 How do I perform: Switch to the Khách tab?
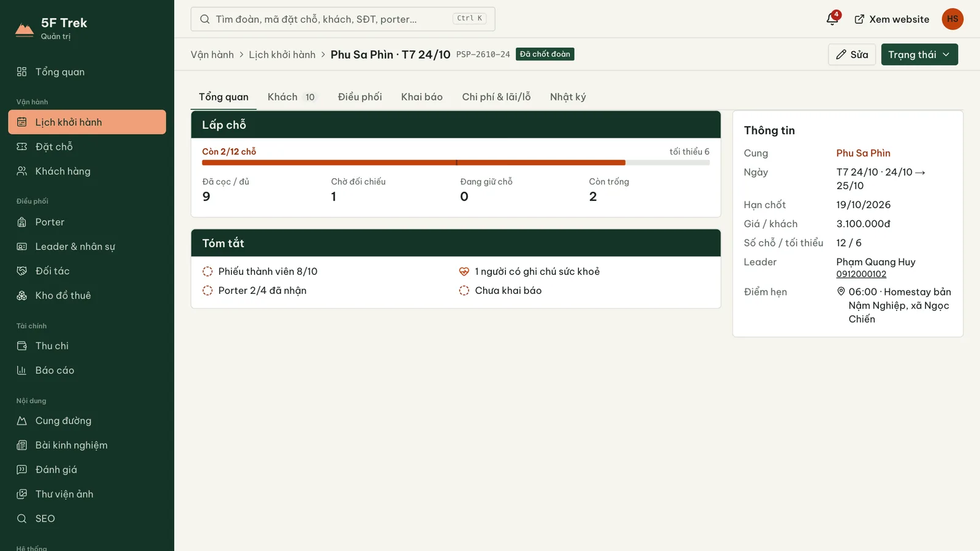(x=292, y=97)
